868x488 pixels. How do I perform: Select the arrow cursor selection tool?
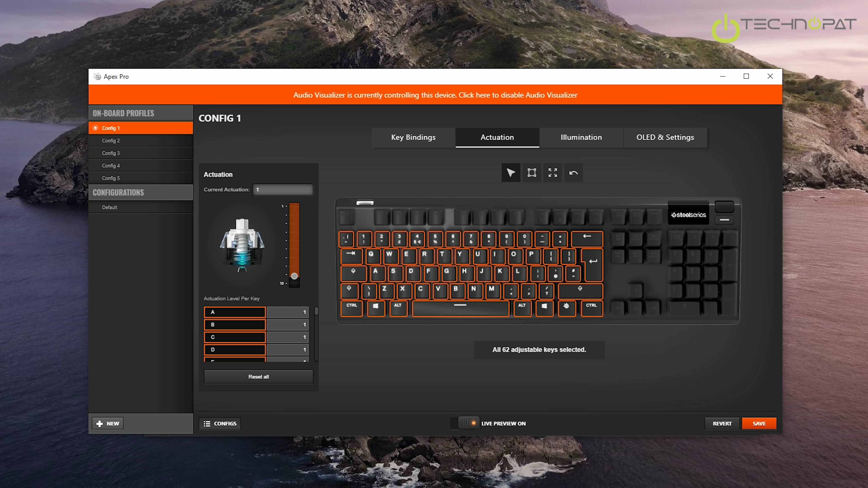(x=511, y=173)
